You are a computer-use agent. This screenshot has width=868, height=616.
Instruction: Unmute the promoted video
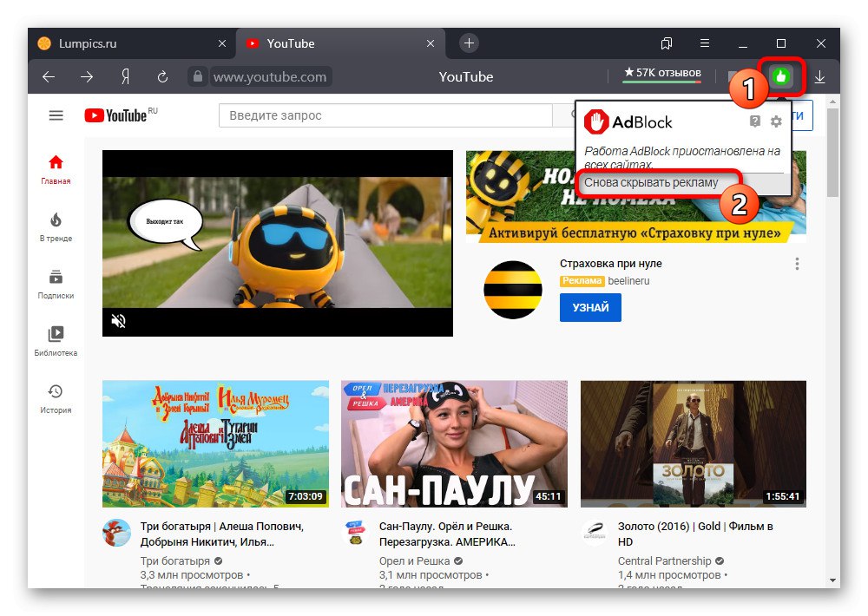118,320
